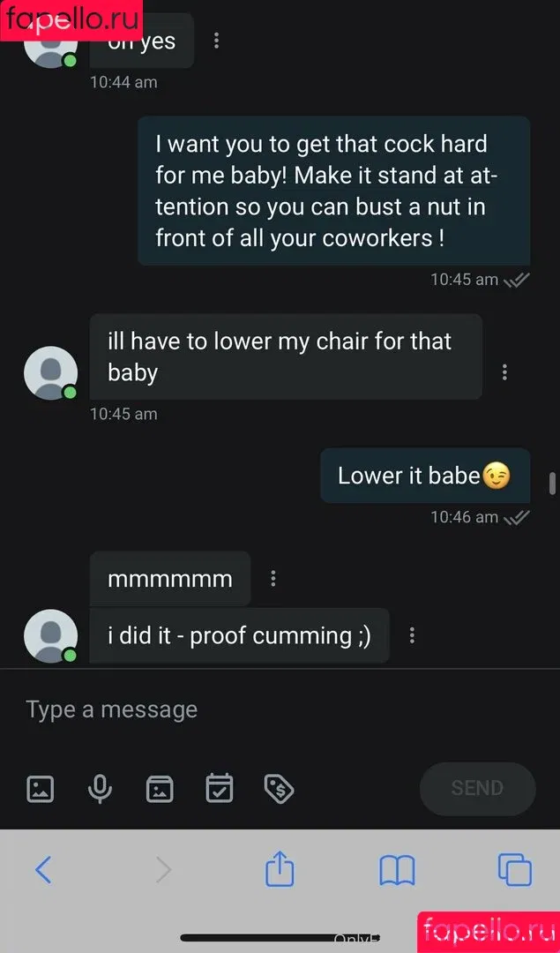
Task: Open three-dot menu beside 'i did it' message
Action: 412,635
